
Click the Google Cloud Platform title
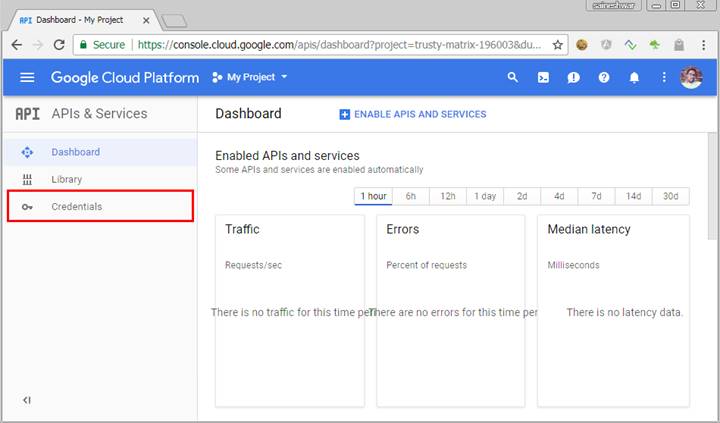tap(125, 78)
